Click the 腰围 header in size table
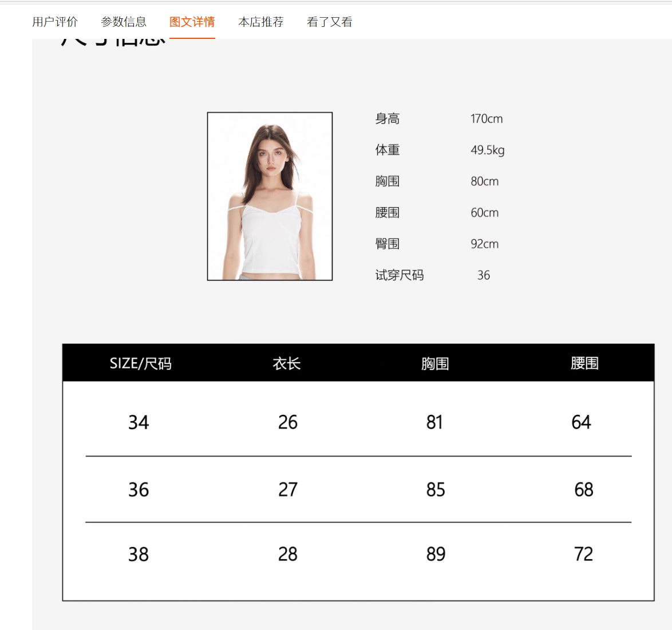 pyautogui.click(x=584, y=363)
